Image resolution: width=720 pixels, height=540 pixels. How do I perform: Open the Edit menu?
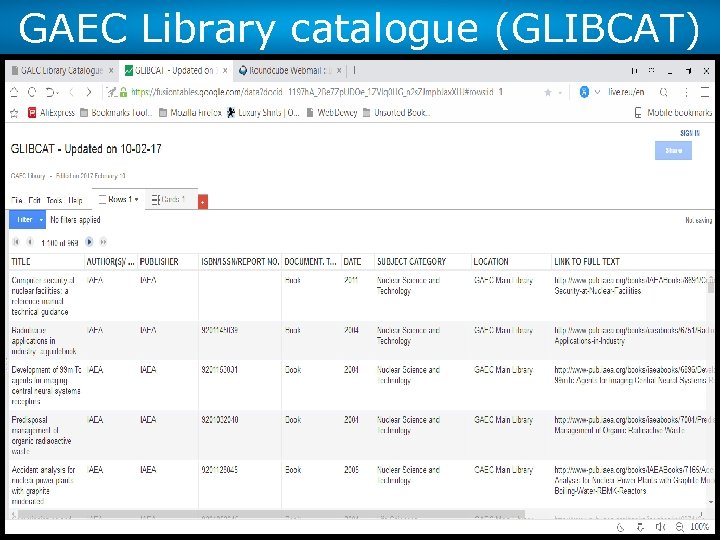click(34, 201)
